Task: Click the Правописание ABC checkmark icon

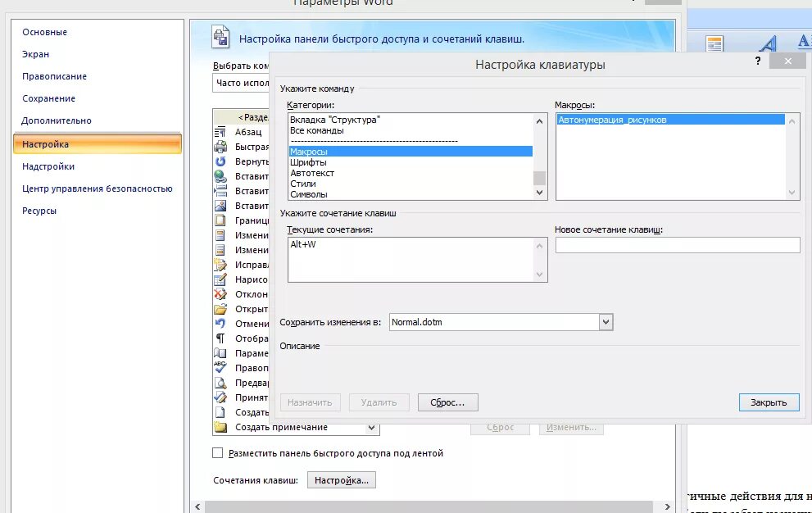Action: pyautogui.click(x=220, y=368)
